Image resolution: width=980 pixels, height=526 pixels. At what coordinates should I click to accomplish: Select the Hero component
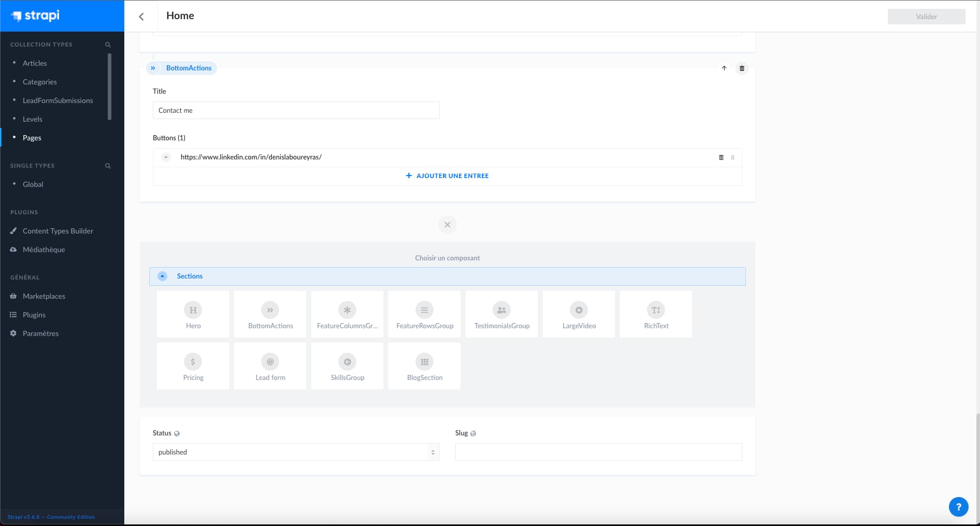point(193,314)
